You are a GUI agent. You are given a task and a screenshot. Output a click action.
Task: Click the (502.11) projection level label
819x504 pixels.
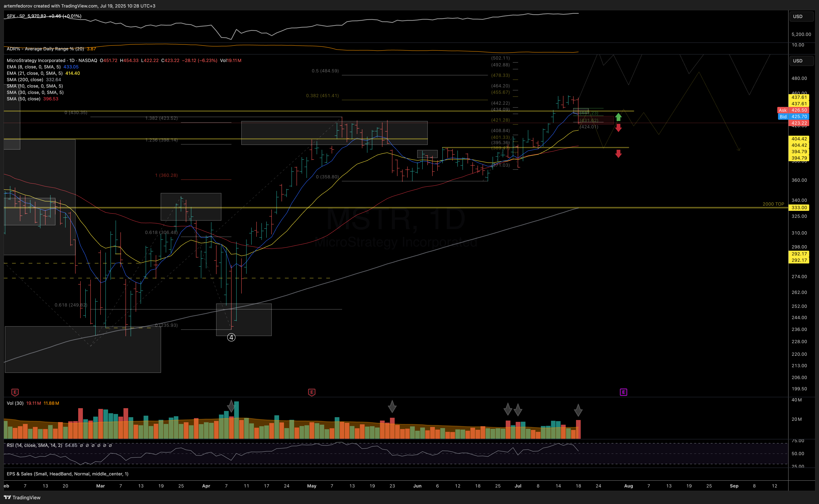tap(500, 58)
